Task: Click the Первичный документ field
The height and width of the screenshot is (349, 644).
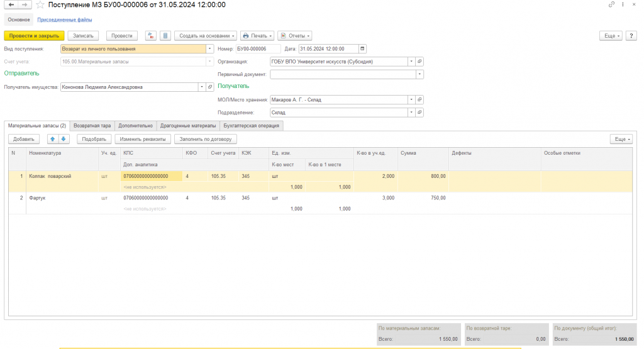Action: pyautogui.click(x=343, y=74)
